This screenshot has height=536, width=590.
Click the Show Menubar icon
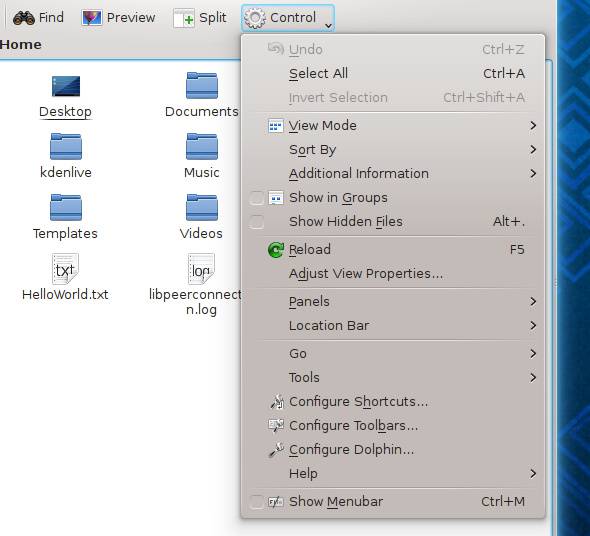coord(276,502)
